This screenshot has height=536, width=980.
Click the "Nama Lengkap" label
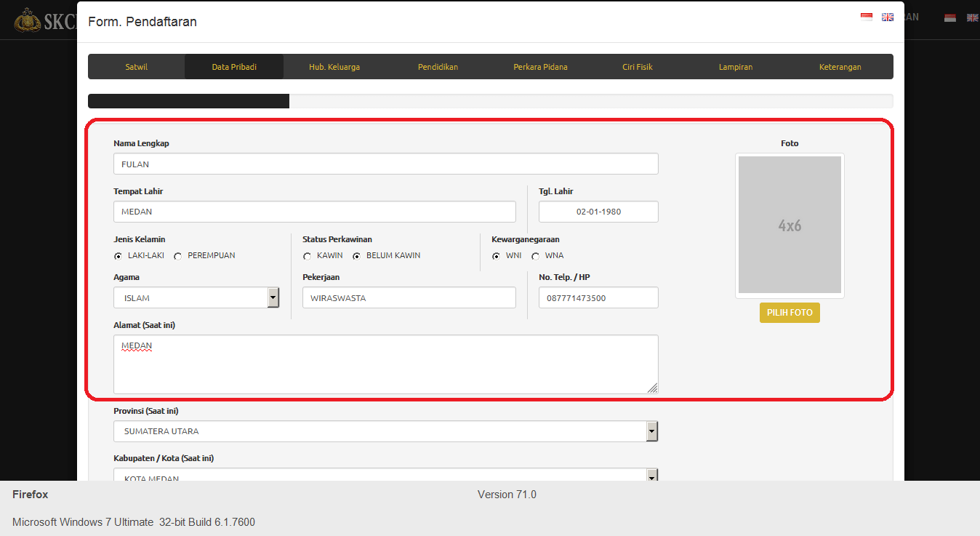(142, 143)
